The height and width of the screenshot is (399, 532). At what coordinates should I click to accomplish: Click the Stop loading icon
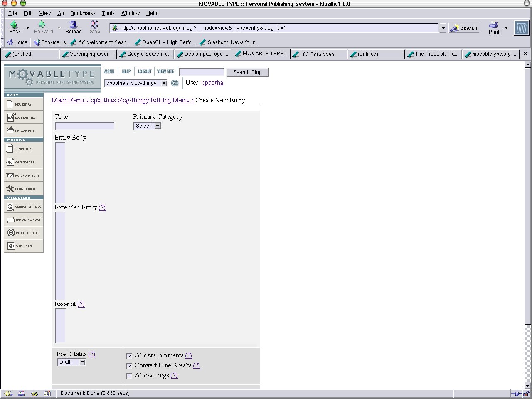tap(95, 27)
